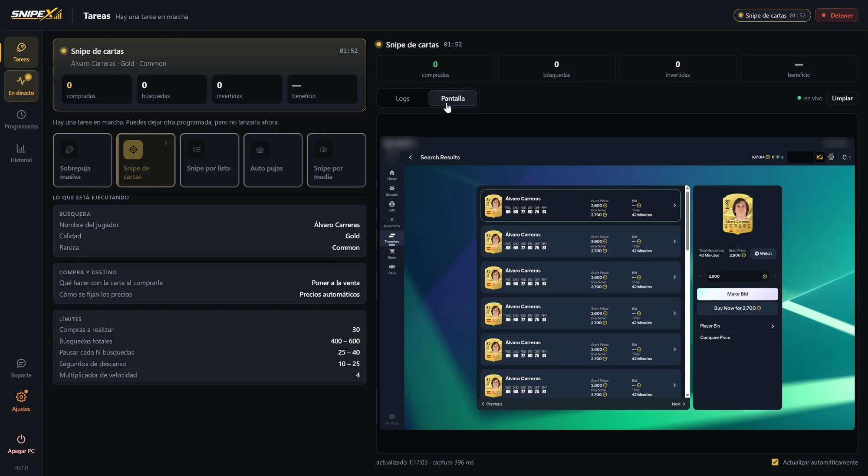Click the SnipeX logo
The height and width of the screenshot is (476, 868).
[36, 14]
